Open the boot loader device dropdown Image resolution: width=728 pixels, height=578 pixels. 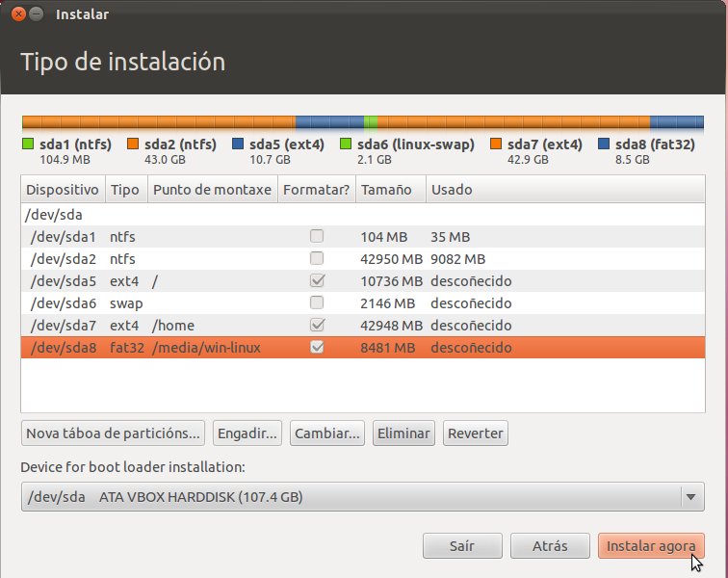[x=363, y=497]
